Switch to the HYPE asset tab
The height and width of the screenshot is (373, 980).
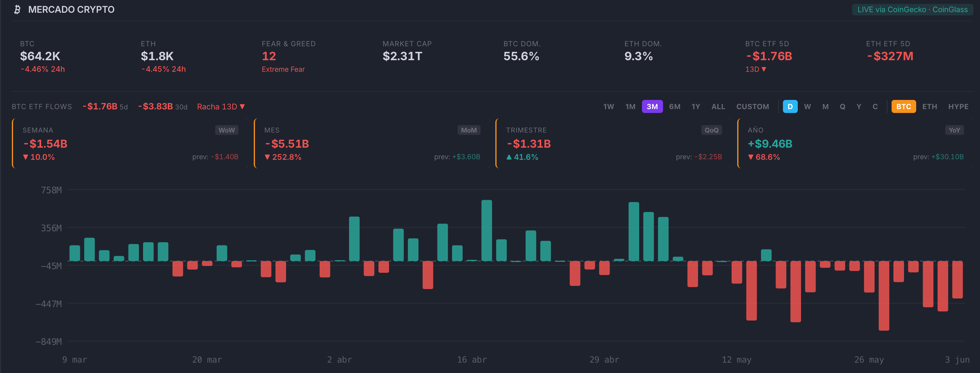[958, 106]
